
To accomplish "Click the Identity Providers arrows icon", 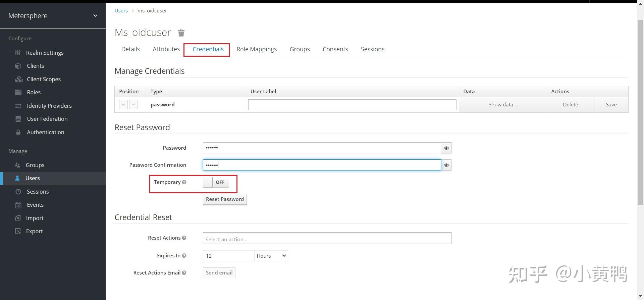I will [18, 106].
